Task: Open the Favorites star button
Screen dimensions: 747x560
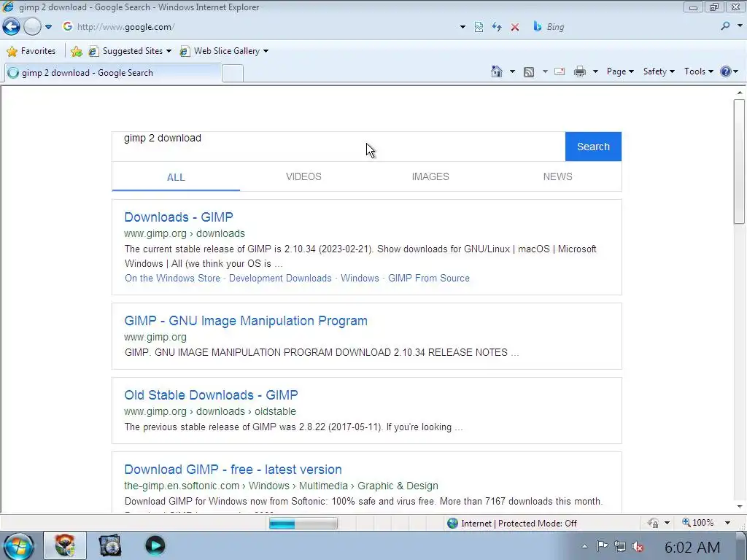Action: tap(31, 51)
